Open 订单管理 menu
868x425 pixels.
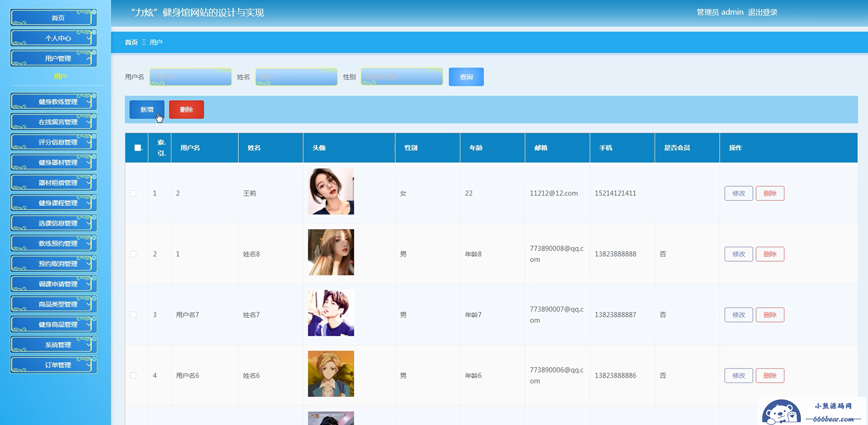click(54, 365)
